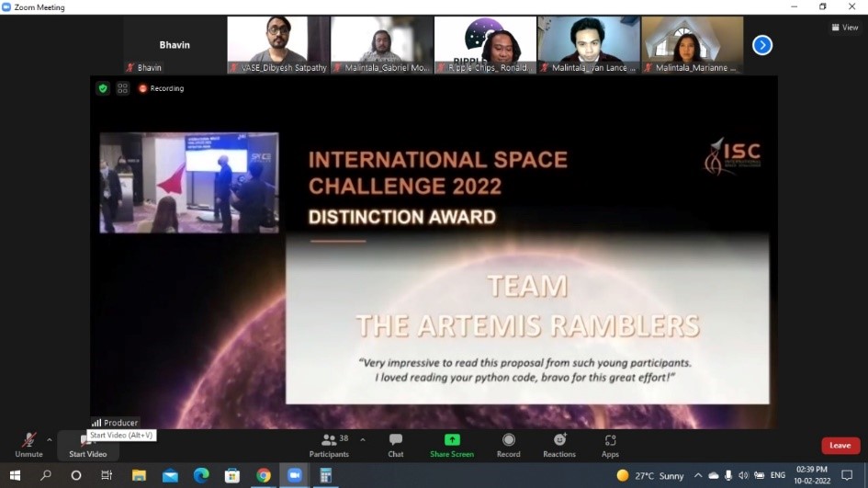Open the Windows Start menu

(15, 475)
